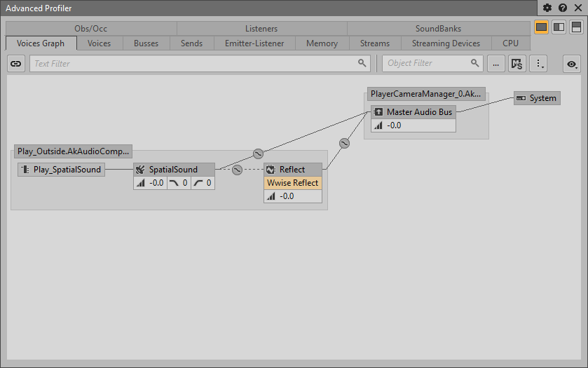Click the Mute/Solo button in the toolbar
This screenshot has height=368, width=588.
point(517,63)
